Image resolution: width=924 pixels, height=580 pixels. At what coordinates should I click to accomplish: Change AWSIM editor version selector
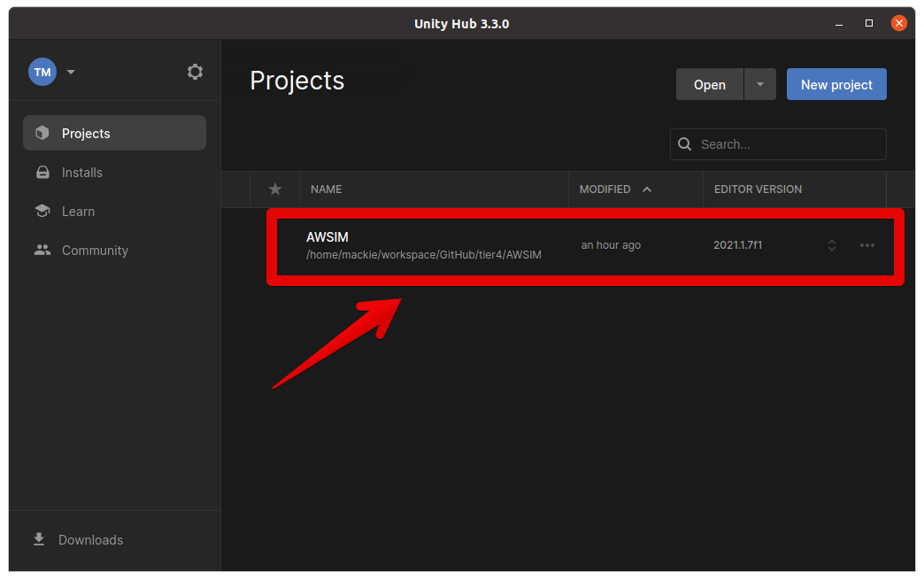pos(831,245)
